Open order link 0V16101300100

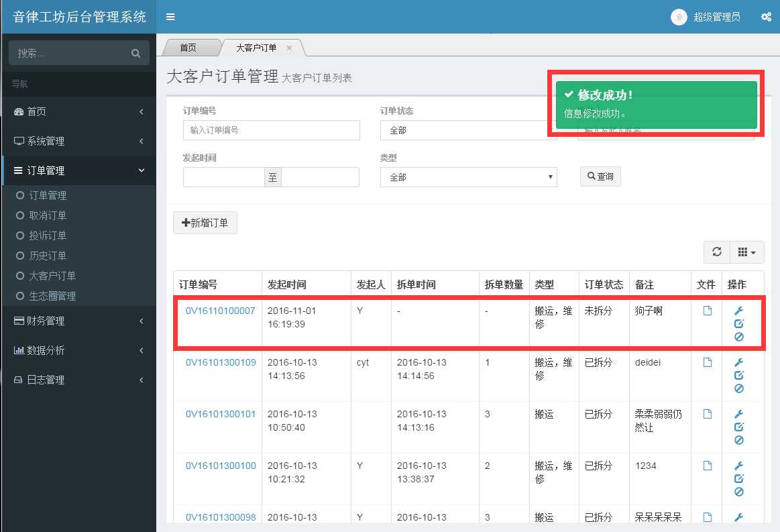221,466
